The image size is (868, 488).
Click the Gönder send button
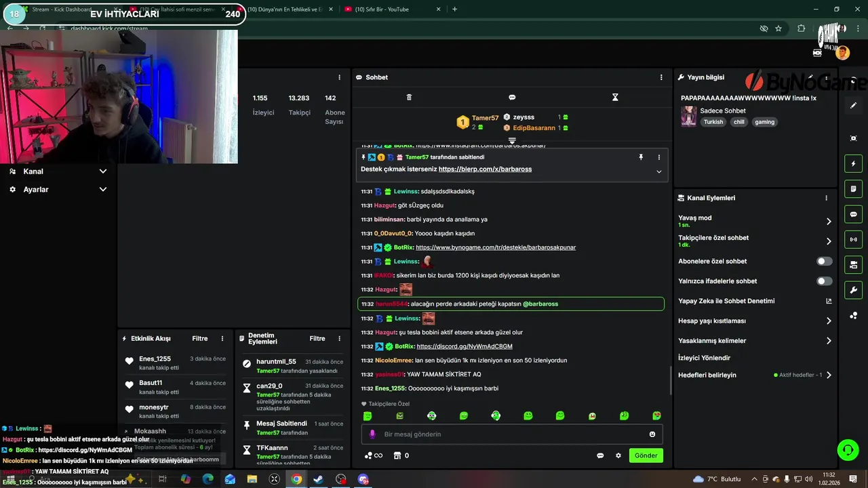pos(646,455)
